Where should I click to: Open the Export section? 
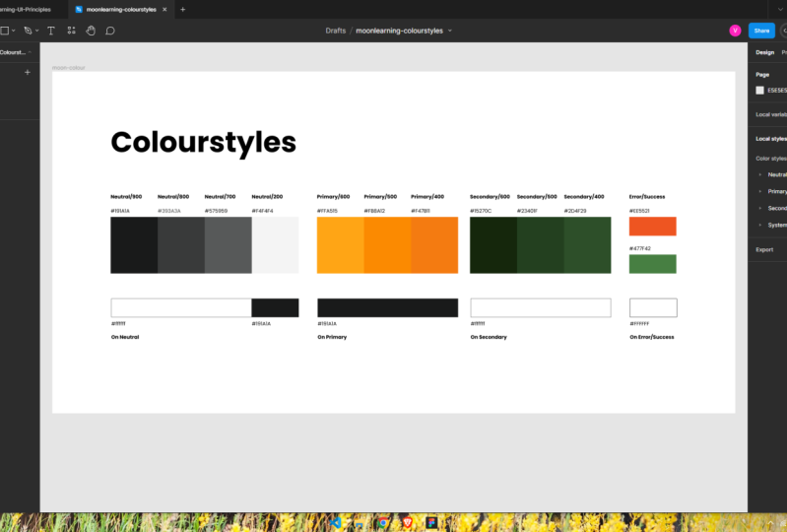pos(764,249)
